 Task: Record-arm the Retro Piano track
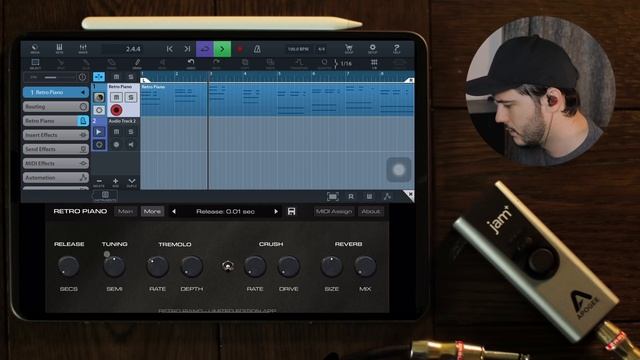pyautogui.click(x=116, y=110)
